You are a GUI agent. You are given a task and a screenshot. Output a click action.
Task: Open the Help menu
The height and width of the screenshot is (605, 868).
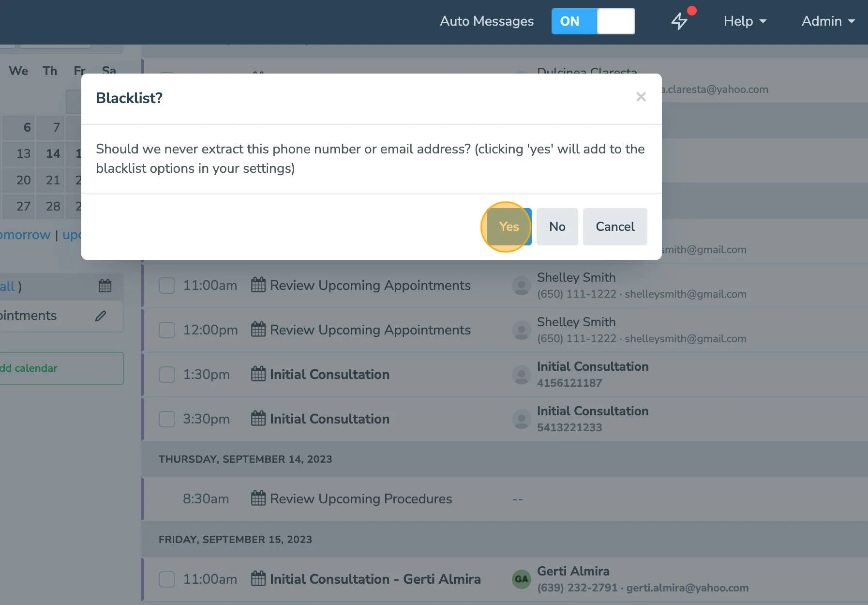tap(744, 21)
